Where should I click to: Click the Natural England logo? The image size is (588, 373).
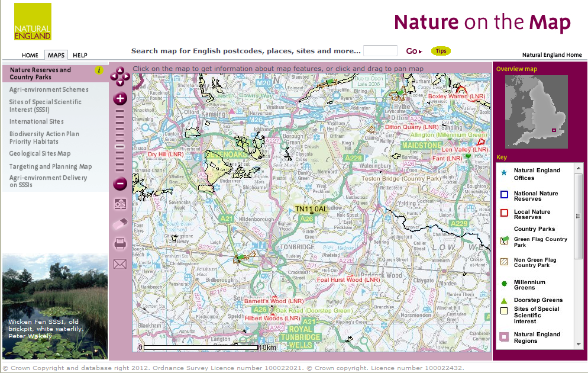coord(33,22)
